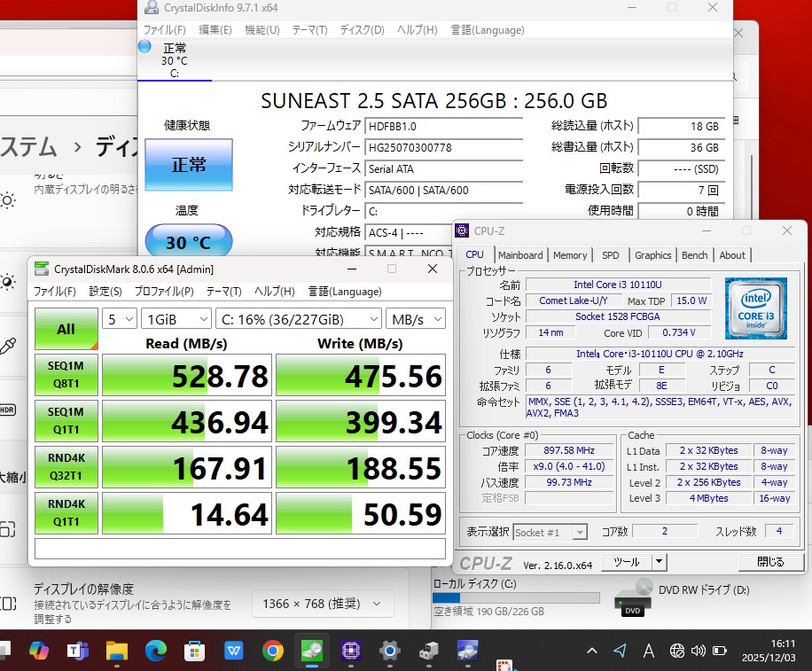Open the Socket #1 selection dropdown
The height and width of the screenshot is (671, 812).
click(x=550, y=532)
